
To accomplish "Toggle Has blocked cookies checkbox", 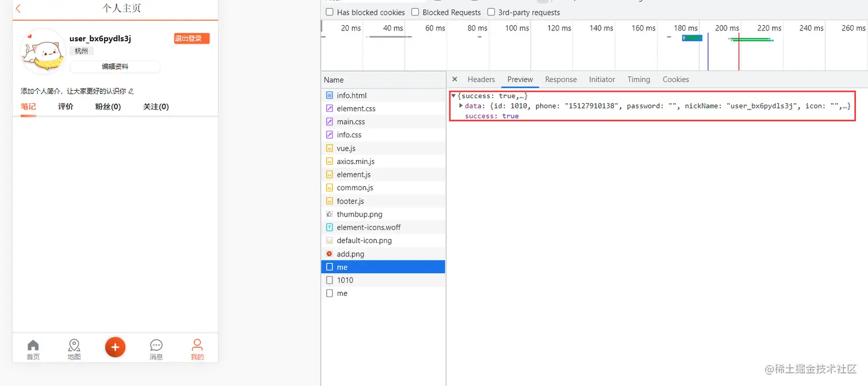I will tap(330, 12).
